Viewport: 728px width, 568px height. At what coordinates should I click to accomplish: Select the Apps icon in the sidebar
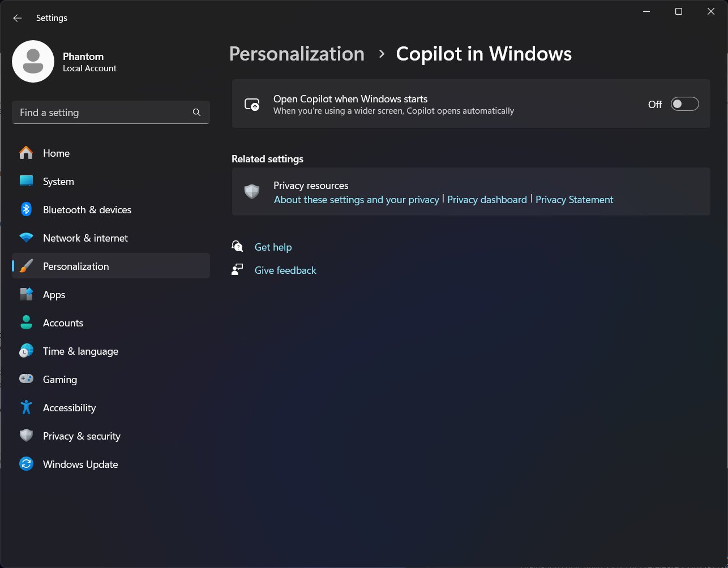(x=26, y=294)
